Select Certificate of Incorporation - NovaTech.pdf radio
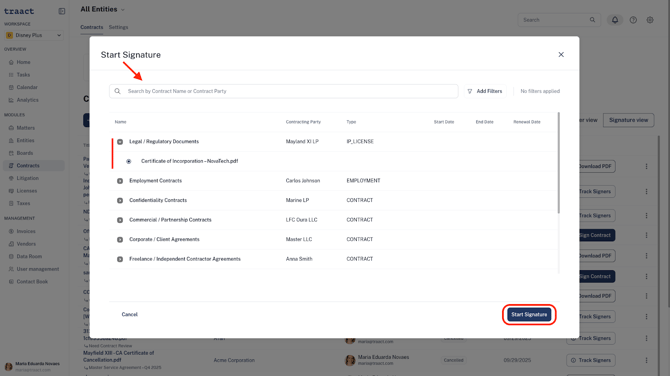This screenshot has width=670, height=376. tap(129, 161)
